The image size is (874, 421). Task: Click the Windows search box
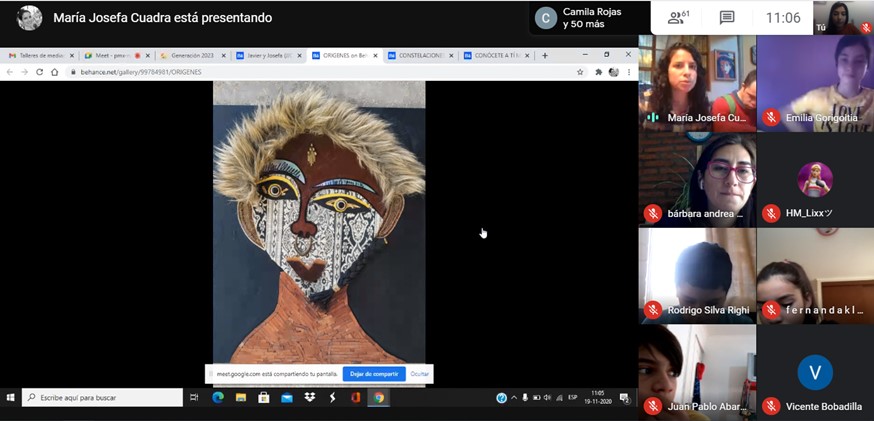coord(103,398)
